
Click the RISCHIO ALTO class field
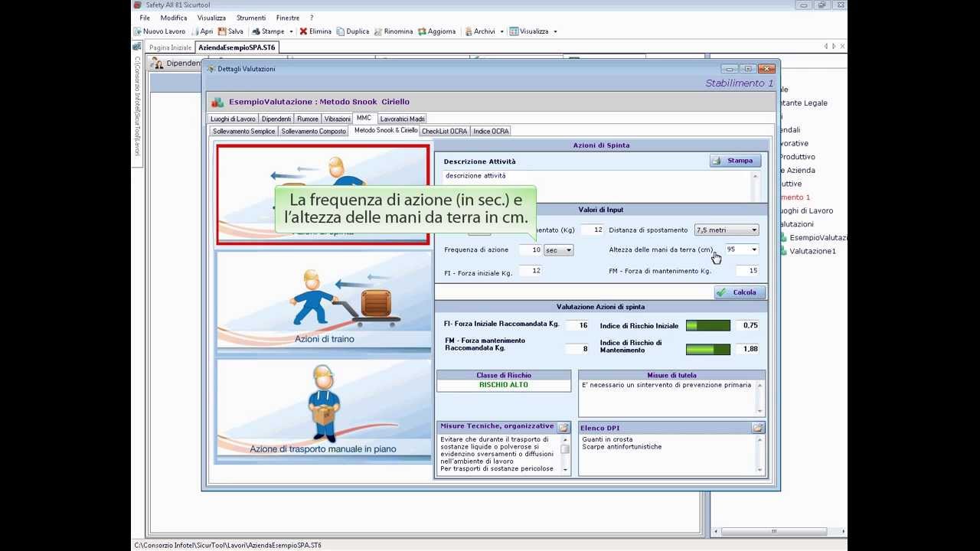[x=504, y=385]
